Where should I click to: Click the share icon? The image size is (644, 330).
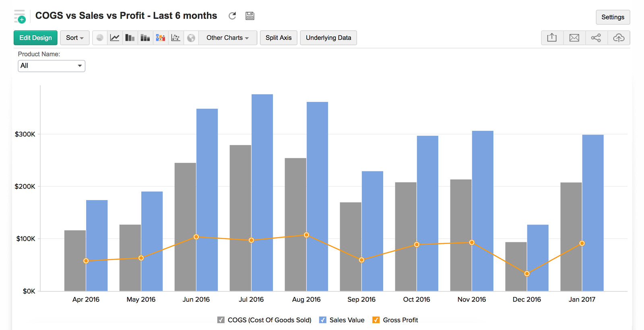[x=596, y=38]
